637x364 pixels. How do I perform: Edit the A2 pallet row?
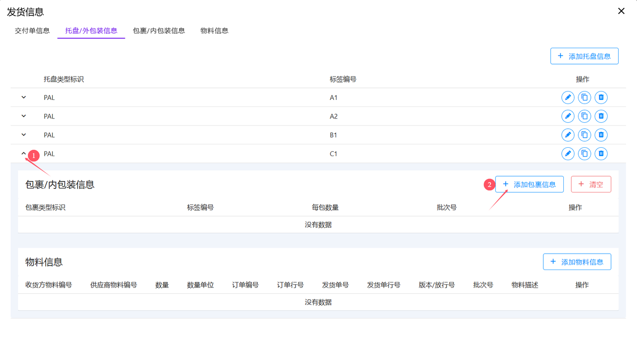point(568,116)
